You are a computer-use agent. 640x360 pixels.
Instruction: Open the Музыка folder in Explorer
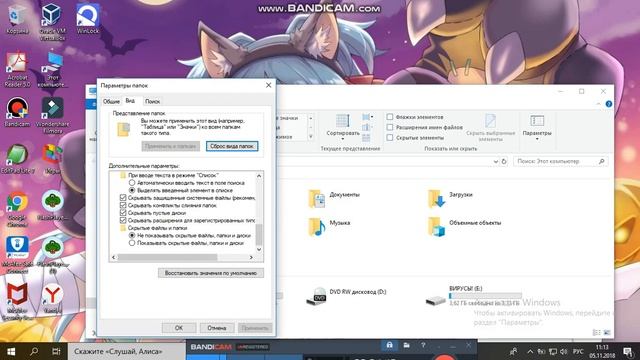[330, 227]
